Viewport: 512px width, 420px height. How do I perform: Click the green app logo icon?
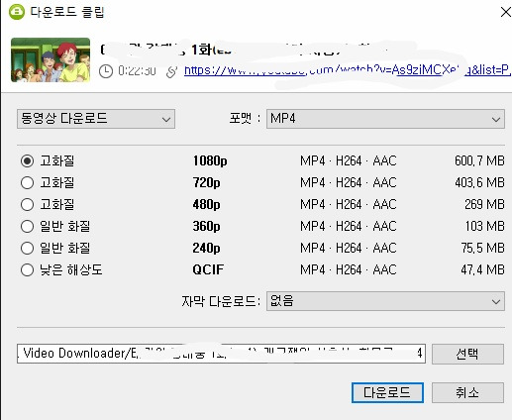pos(17,12)
